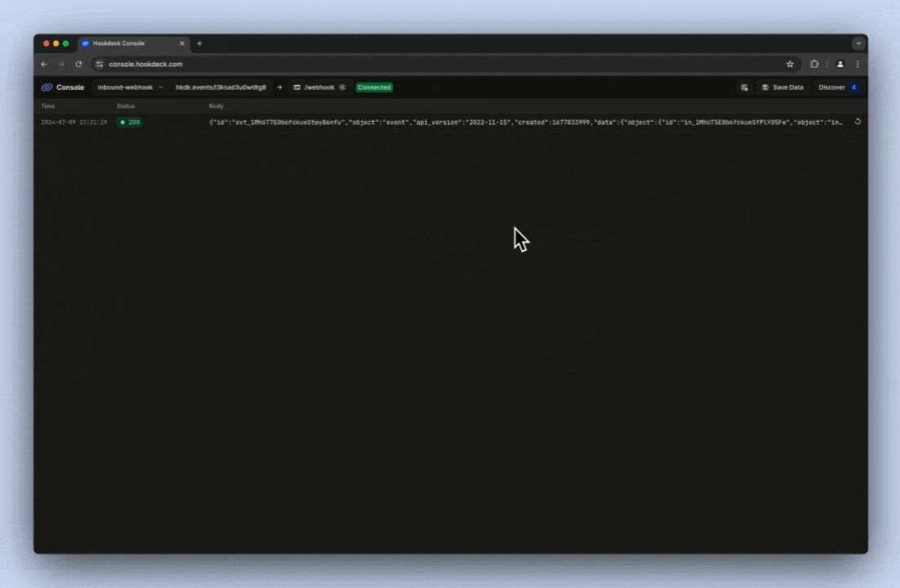The width and height of the screenshot is (900, 588).
Task: Open Chrome's three-dot menu
Action: [x=857, y=64]
